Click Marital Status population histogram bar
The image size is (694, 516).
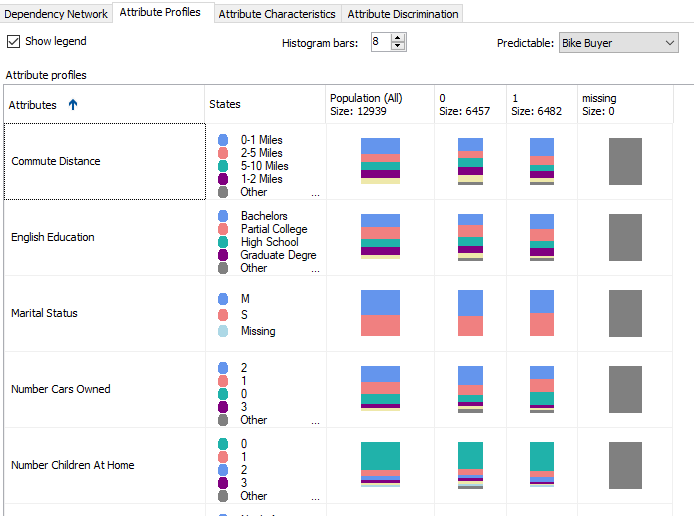380,313
